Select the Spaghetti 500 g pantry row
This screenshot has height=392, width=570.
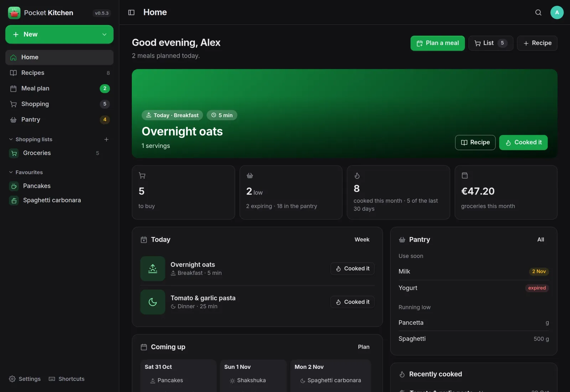tap(473, 339)
